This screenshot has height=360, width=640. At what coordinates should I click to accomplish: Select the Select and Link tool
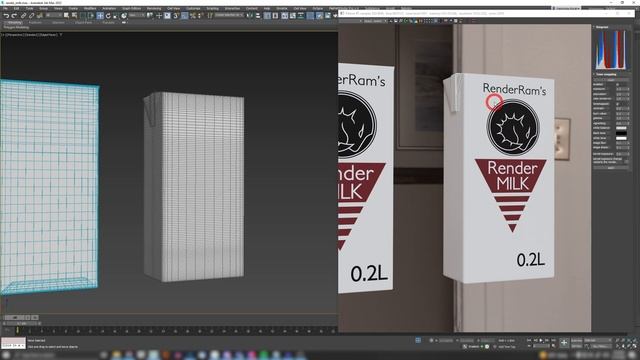click(24, 16)
